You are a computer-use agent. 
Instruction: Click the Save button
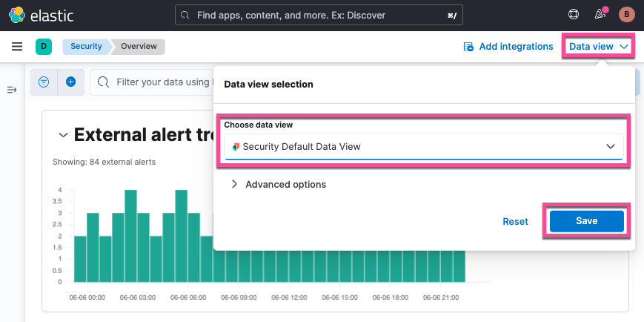coord(586,221)
